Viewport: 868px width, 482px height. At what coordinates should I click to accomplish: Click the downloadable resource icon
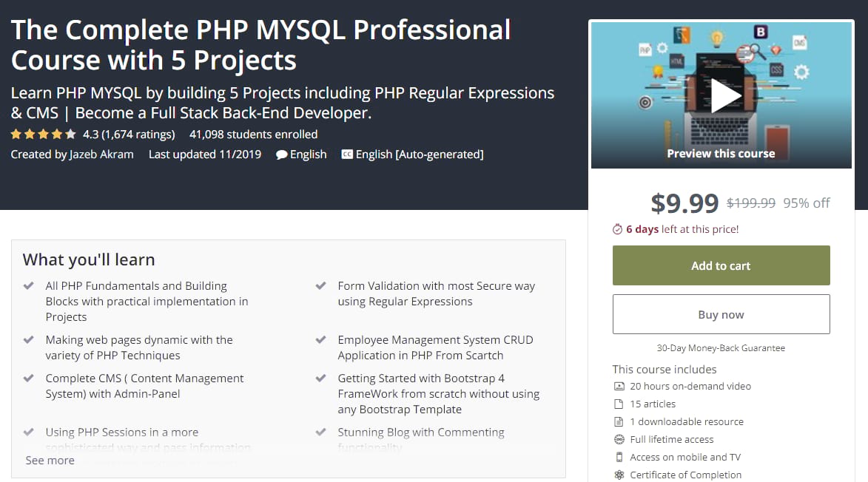tap(618, 421)
